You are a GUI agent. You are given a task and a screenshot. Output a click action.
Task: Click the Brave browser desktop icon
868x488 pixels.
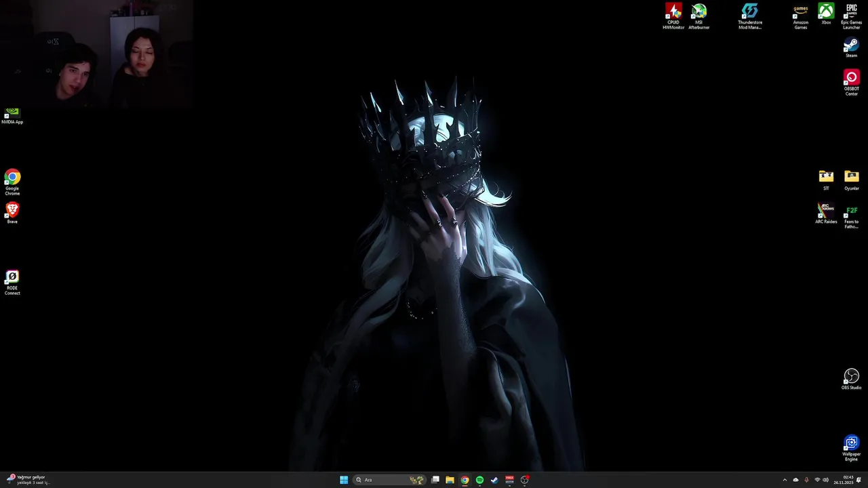(12, 213)
